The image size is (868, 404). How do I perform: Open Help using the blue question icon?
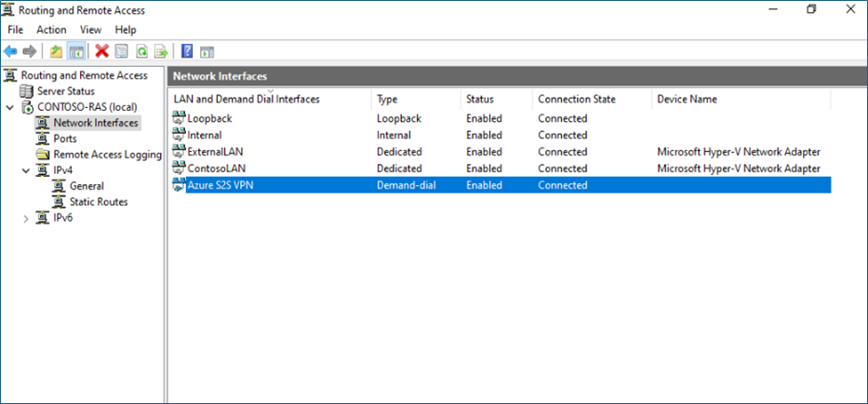[187, 51]
